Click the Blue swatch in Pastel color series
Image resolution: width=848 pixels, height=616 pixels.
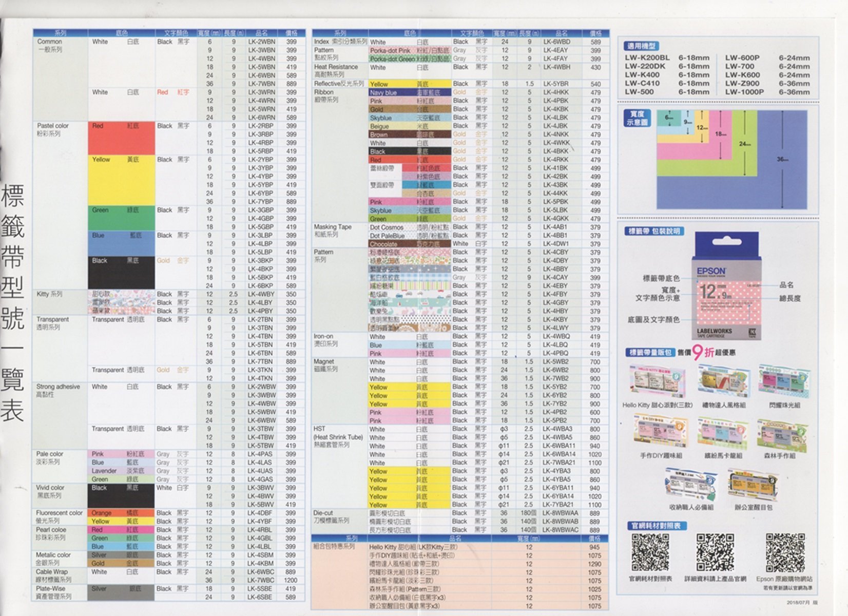121,243
